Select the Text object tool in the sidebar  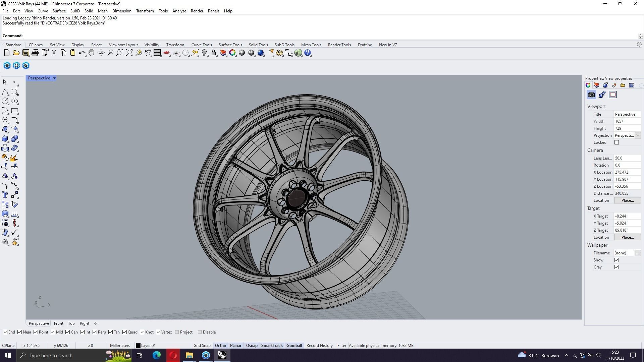coord(5,195)
